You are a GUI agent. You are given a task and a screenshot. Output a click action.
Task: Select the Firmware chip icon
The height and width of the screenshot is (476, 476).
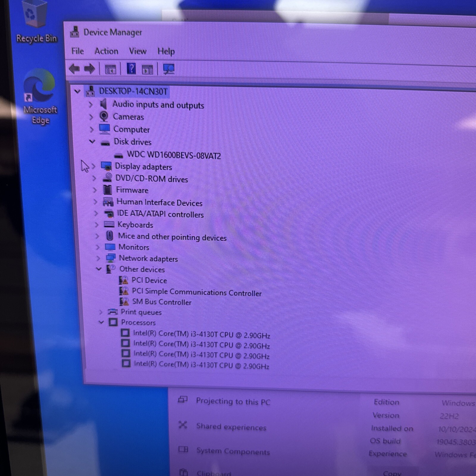(107, 190)
